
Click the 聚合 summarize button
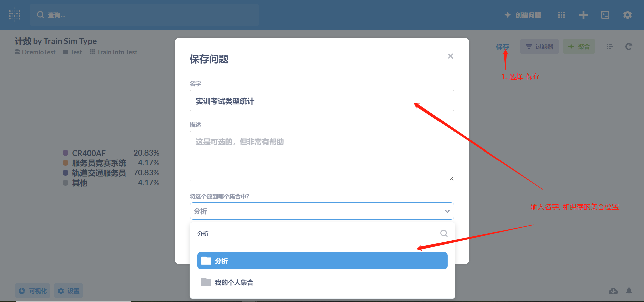tap(579, 46)
